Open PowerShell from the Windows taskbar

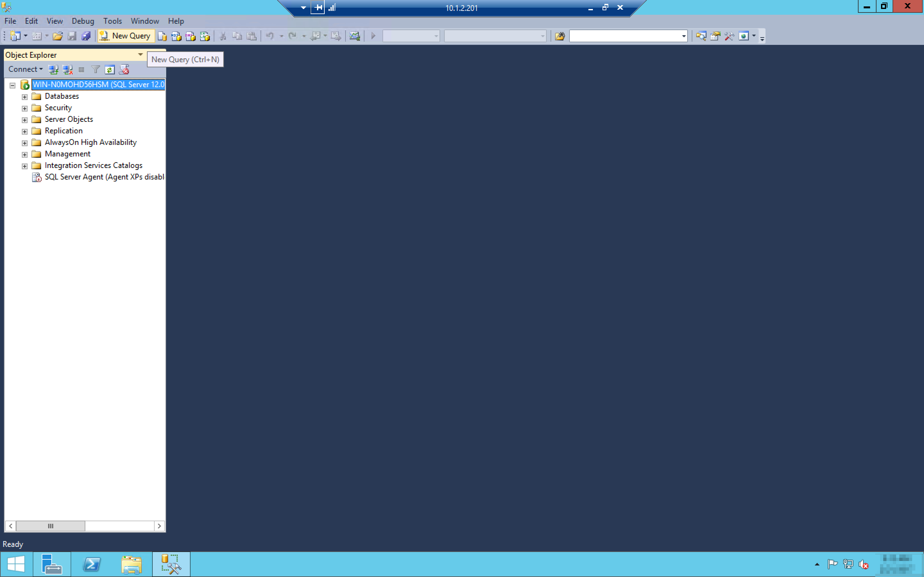92,564
